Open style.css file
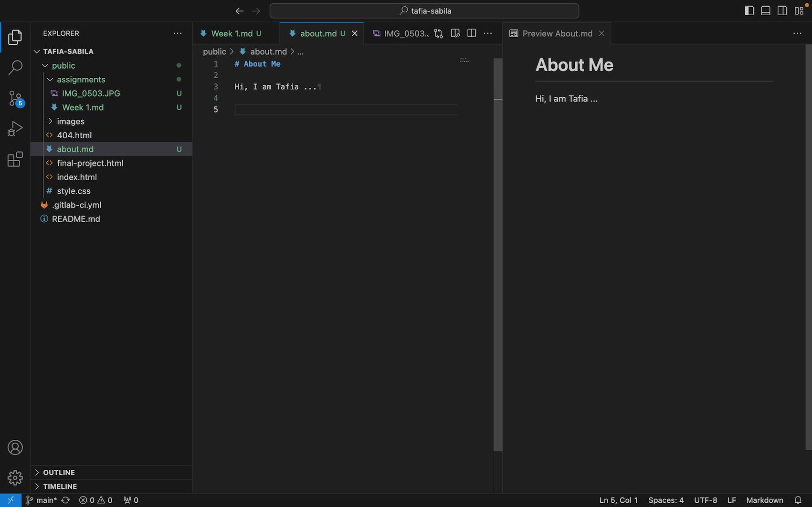Viewport: 812px width, 507px height. pos(111,191)
